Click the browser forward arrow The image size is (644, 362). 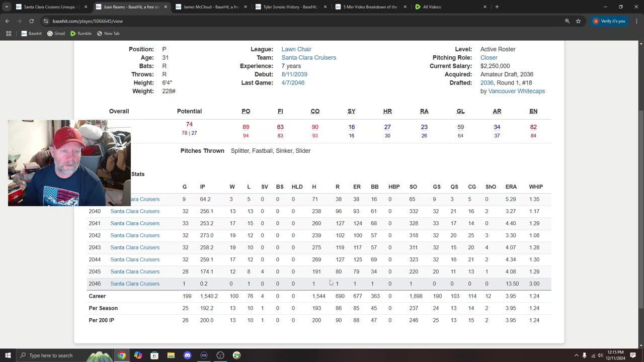[x=19, y=21]
